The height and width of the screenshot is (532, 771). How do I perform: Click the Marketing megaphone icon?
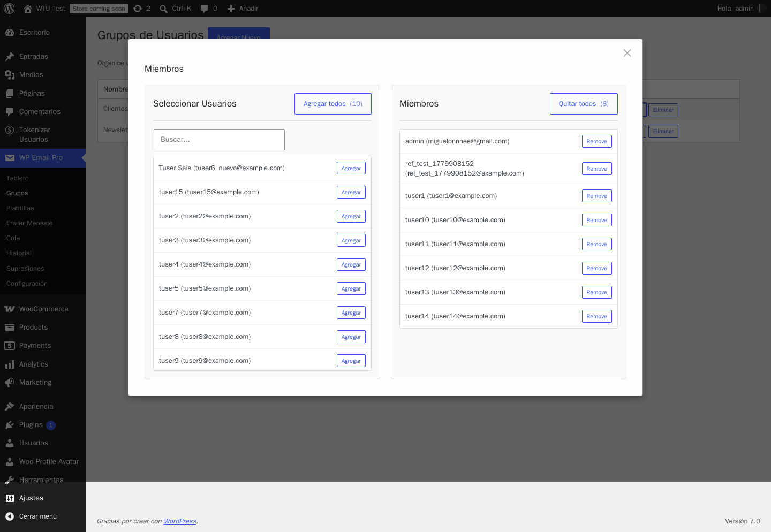click(x=10, y=383)
